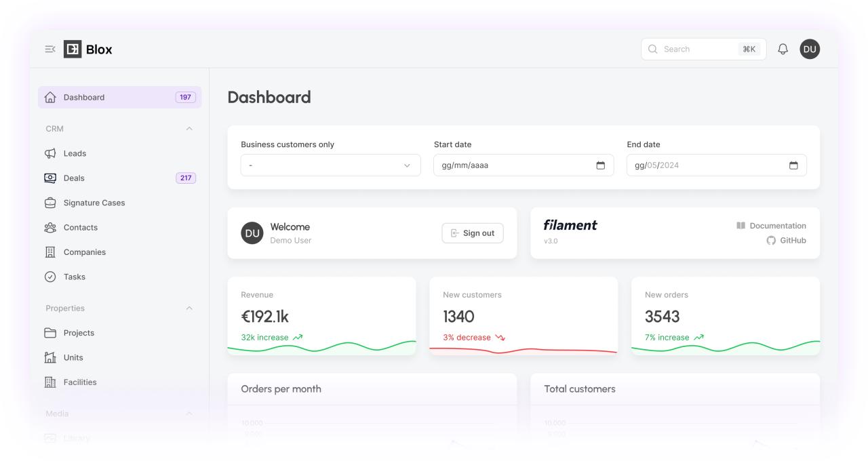Open the Start date calendar picker icon
The image size is (868, 461).
click(x=600, y=165)
